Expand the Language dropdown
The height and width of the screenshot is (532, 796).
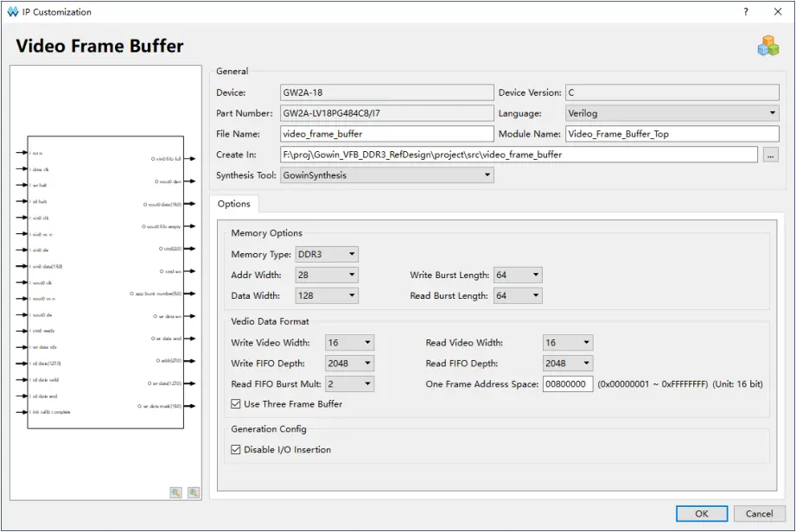coord(672,113)
